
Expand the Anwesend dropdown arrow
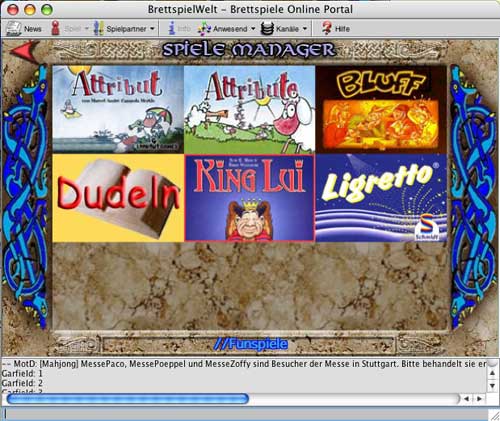(253, 29)
